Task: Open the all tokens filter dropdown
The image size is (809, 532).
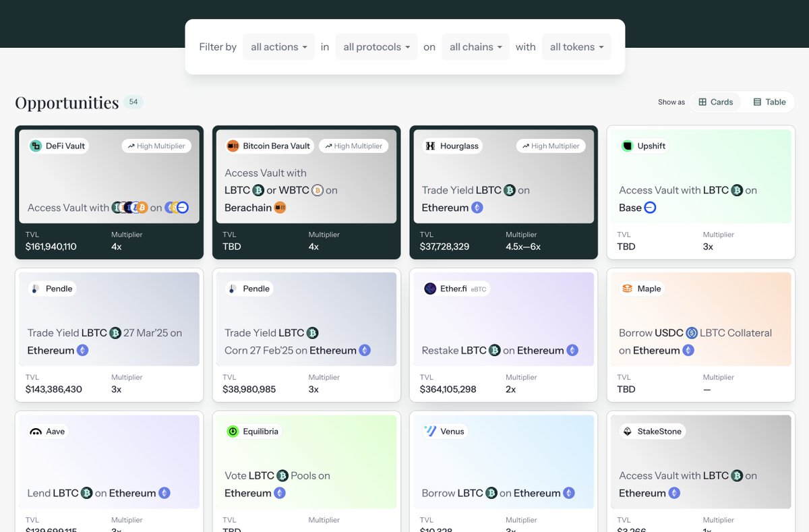Action: [576, 47]
